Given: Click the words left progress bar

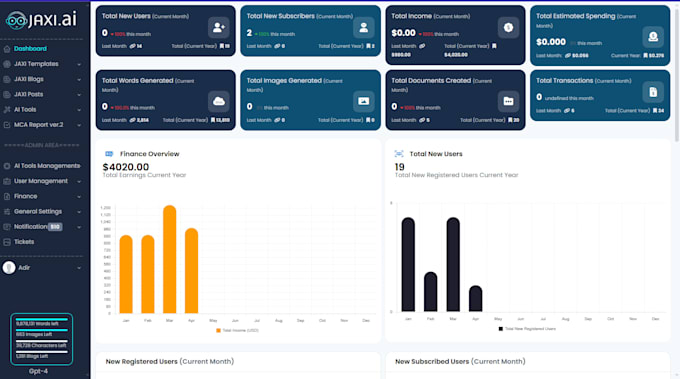Looking at the screenshot, I should click(x=41, y=319).
